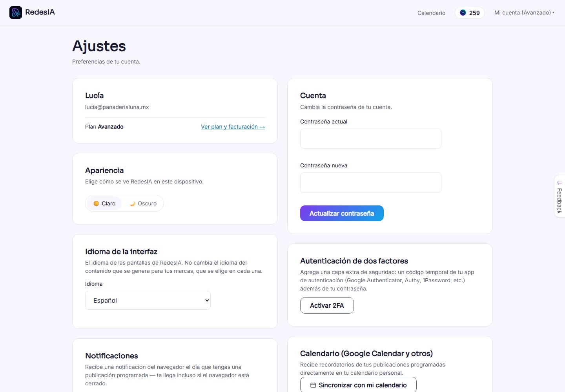Click the Notificaciones section heading
Viewport: 565px width, 392px height.
click(111, 356)
